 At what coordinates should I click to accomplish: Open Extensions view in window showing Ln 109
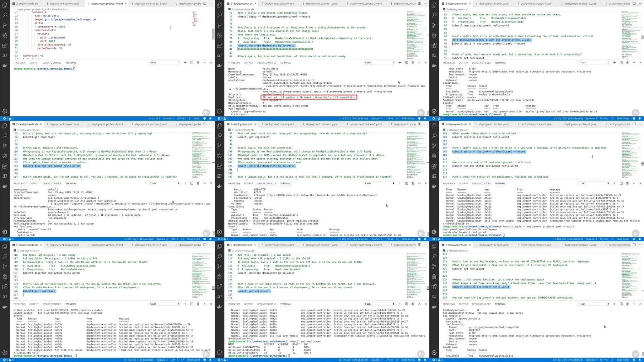pos(434,166)
